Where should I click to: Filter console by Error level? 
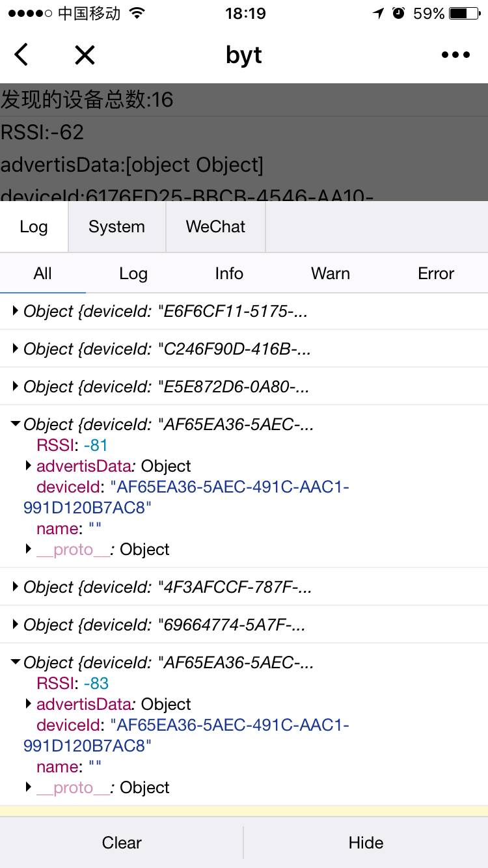point(436,274)
